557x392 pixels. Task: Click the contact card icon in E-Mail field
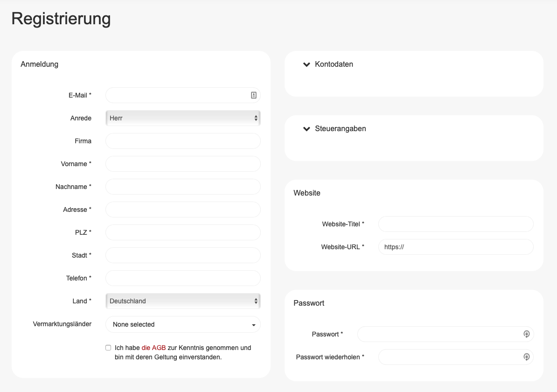[253, 95]
